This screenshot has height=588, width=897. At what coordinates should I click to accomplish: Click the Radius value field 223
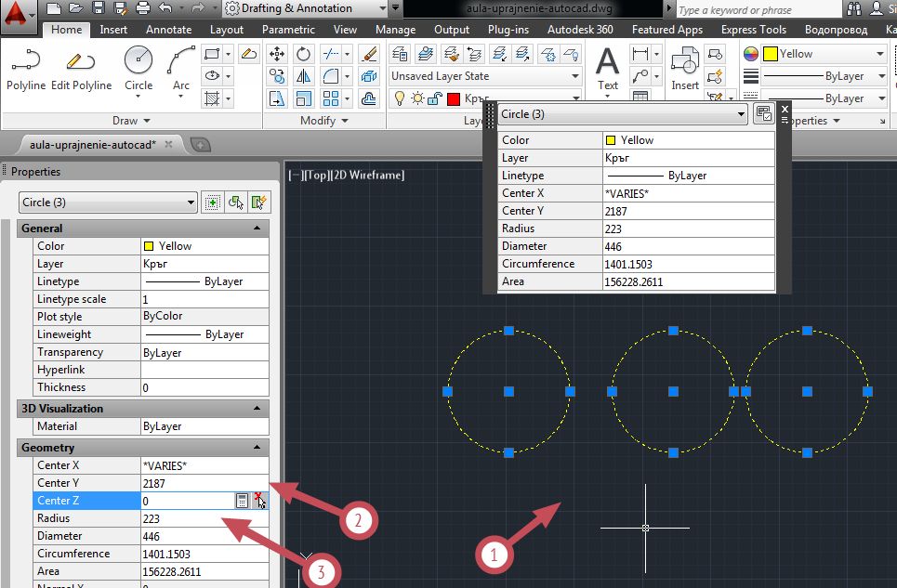204,519
